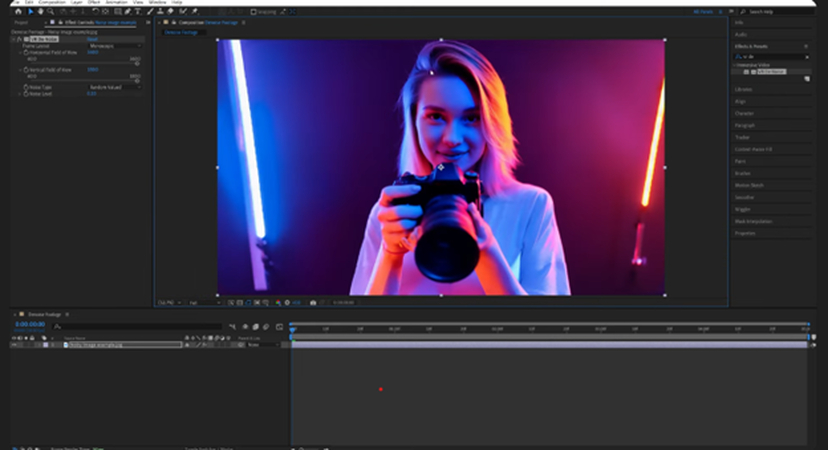
Task: Open the Info panel
Action: (x=739, y=23)
